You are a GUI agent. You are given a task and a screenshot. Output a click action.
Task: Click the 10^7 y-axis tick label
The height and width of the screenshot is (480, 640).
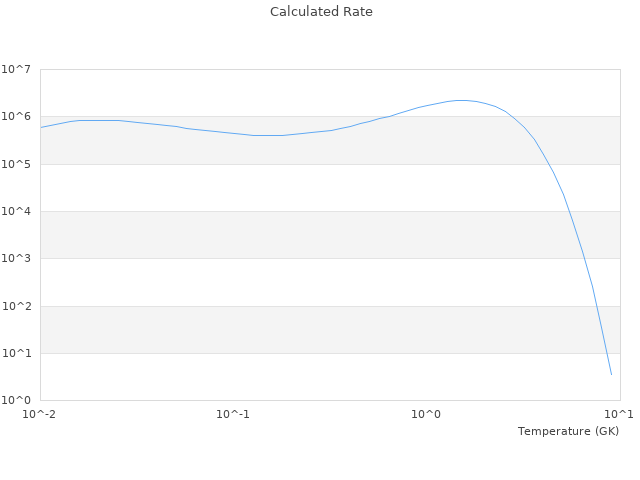(16, 70)
